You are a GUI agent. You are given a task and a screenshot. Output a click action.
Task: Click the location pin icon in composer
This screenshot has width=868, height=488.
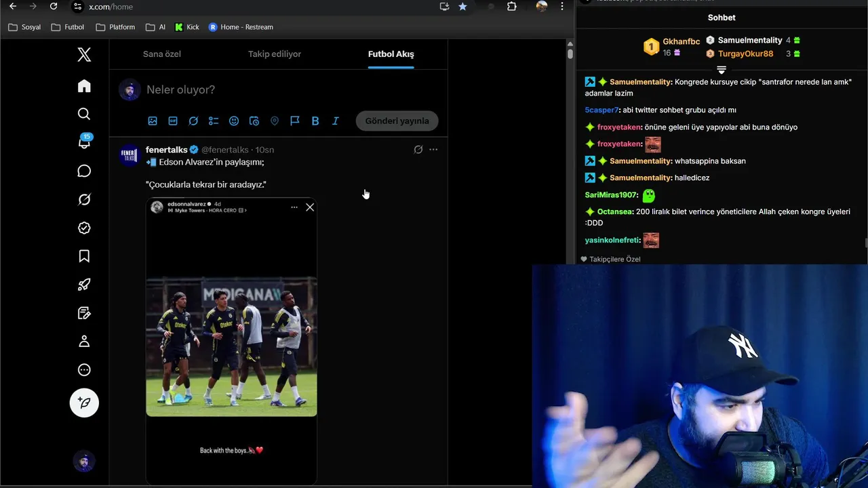click(x=275, y=121)
